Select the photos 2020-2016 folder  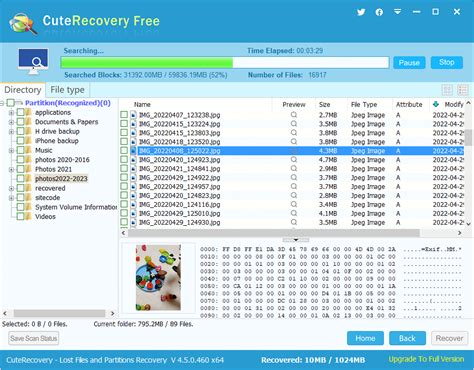click(x=62, y=160)
